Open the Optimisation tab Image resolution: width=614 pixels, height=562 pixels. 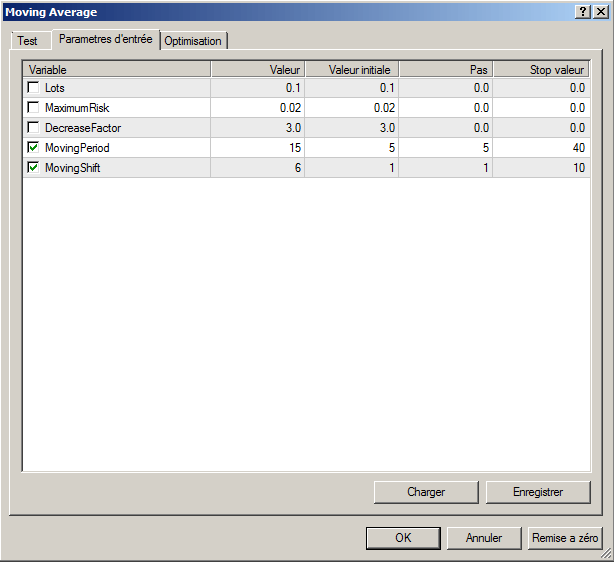[193, 41]
